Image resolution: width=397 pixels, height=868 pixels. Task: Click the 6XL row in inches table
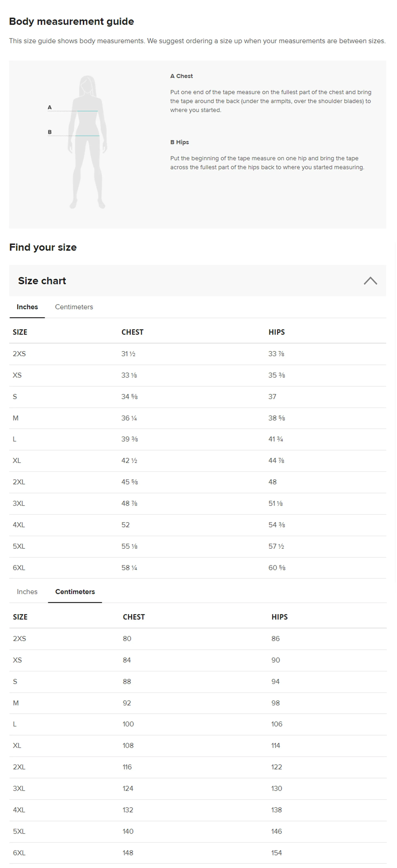pyautogui.click(x=197, y=568)
